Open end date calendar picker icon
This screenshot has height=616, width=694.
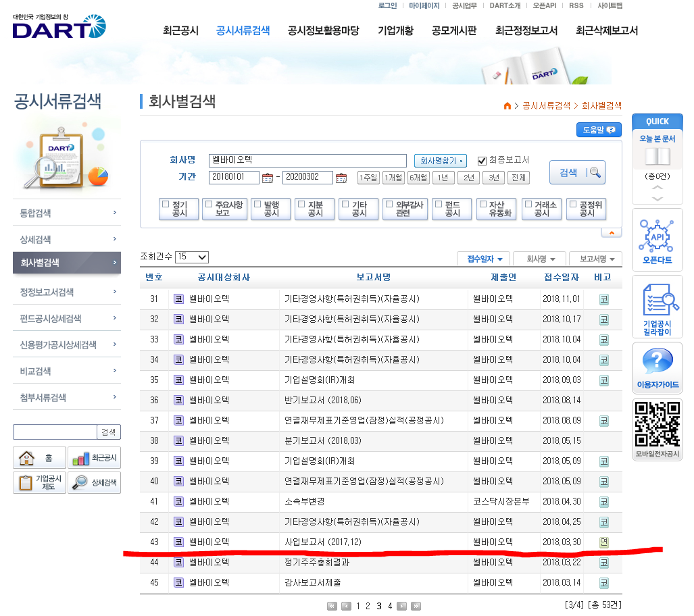tap(341, 178)
